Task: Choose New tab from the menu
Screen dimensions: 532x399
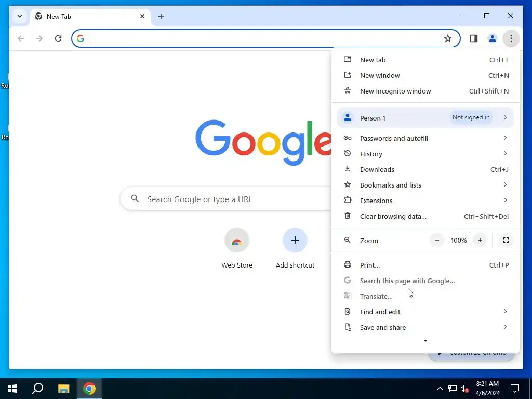Action: coord(425,60)
